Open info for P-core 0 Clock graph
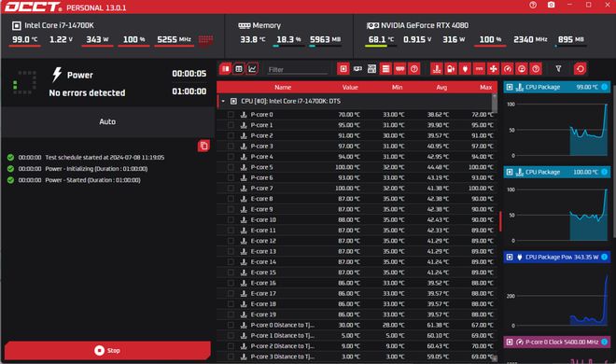 (x=604, y=342)
